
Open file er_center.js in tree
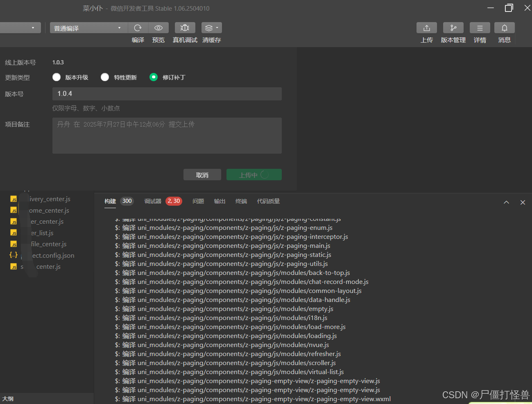47,222
